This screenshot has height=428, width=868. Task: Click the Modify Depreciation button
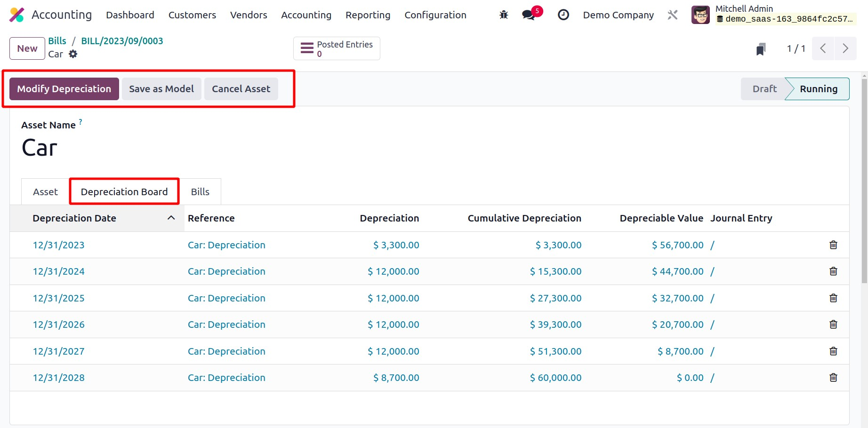coord(64,89)
